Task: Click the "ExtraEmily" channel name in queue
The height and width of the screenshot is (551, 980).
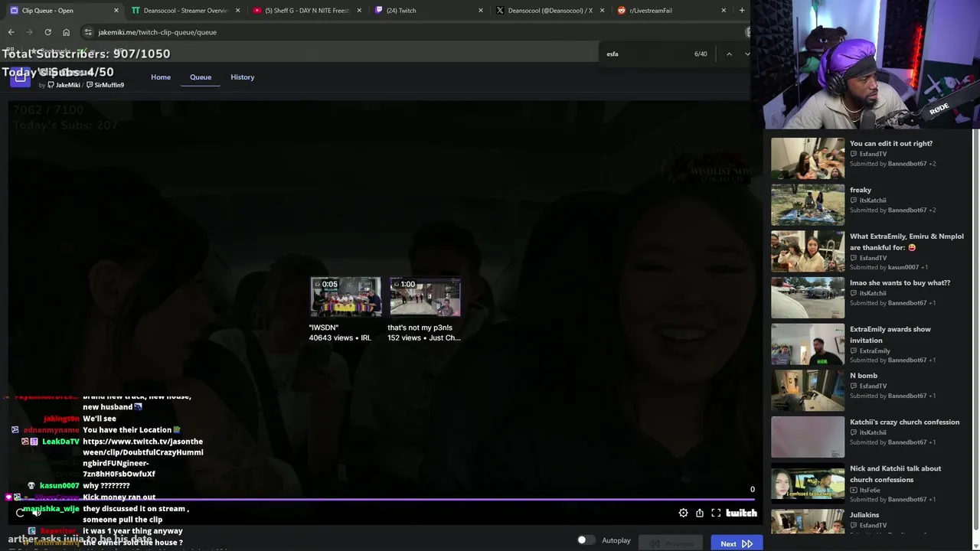Action: (874, 350)
